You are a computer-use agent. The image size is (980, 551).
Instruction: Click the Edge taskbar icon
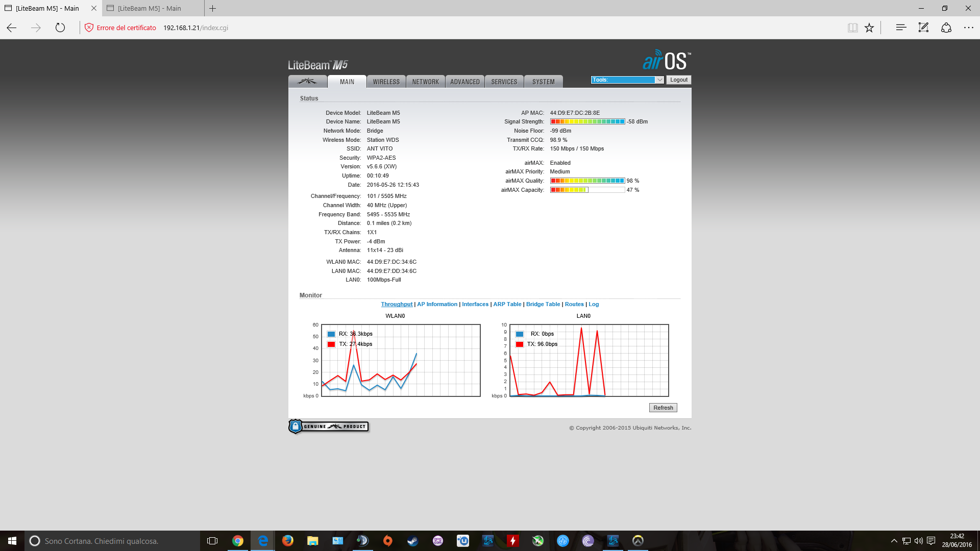(263, 541)
